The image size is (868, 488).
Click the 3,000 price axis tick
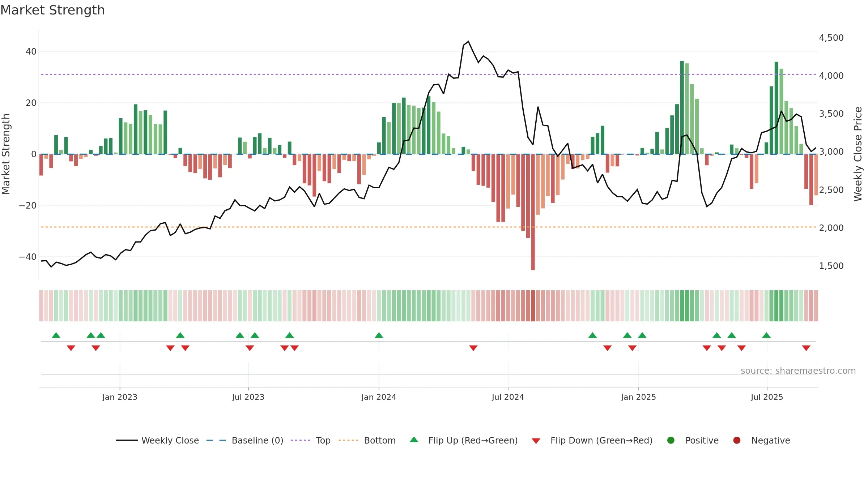click(831, 152)
